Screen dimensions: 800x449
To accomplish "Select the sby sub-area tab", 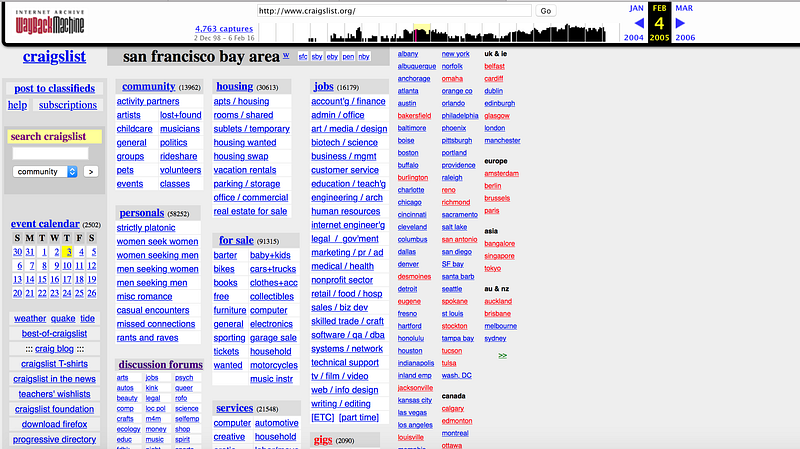I will [317, 57].
